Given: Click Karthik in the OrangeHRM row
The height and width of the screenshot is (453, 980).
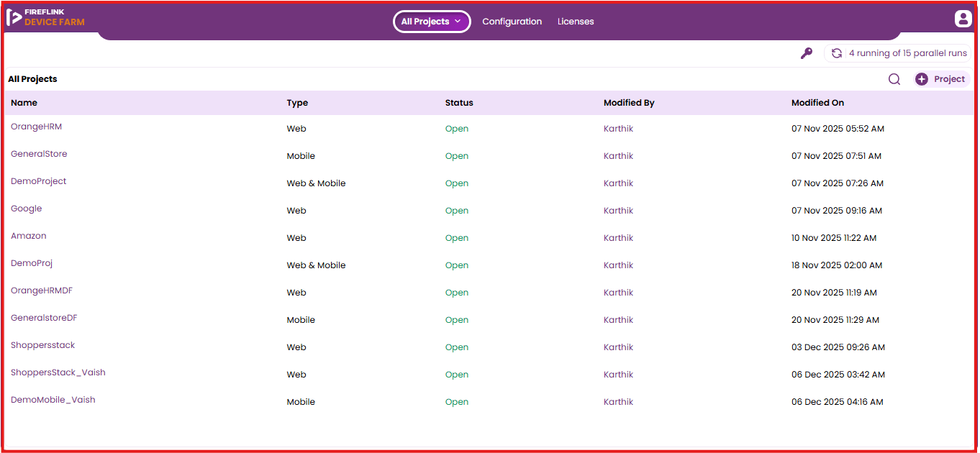Looking at the screenshot, I should point(619,129).
